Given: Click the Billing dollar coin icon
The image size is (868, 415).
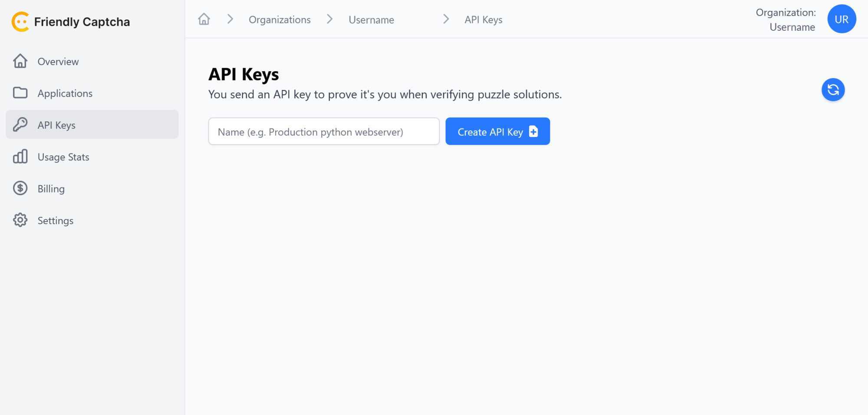Looking at the screenshot, I should (x=20, y=188).
